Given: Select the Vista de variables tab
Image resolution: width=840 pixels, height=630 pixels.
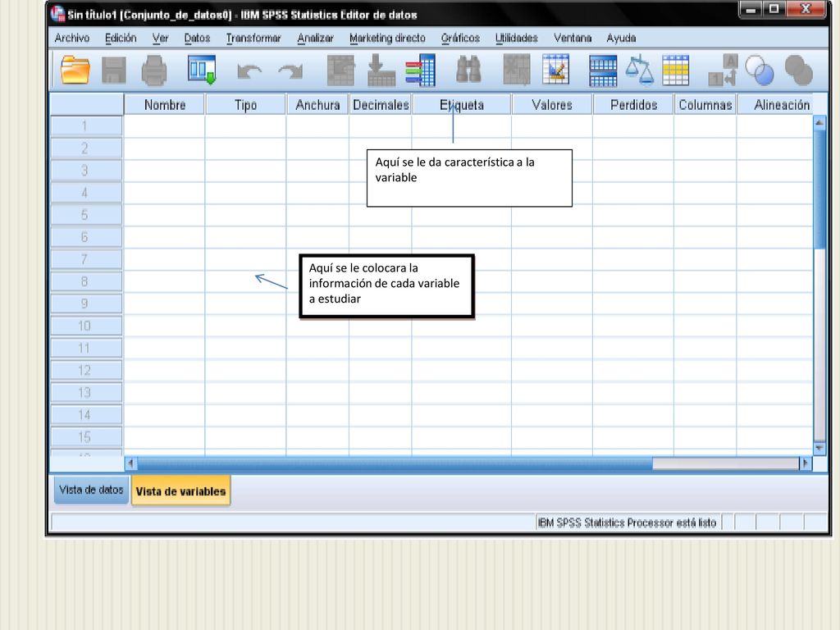Looking at the screenshot, I should 180,491.
